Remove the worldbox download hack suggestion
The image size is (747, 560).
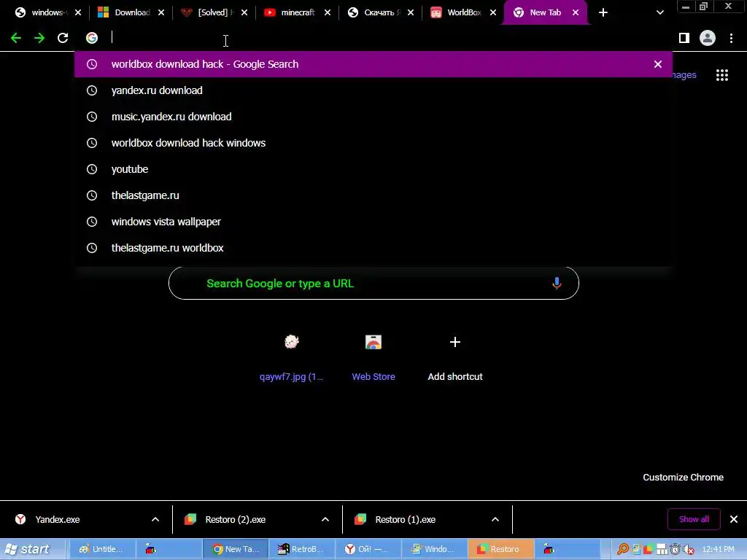pyautogui.click(x=658, y=64)
